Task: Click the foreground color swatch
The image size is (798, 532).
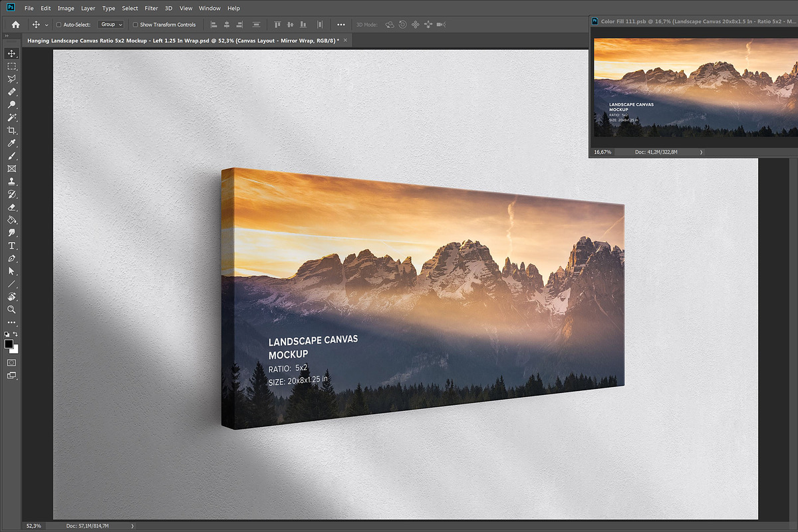Action: (x=9, y=344)
